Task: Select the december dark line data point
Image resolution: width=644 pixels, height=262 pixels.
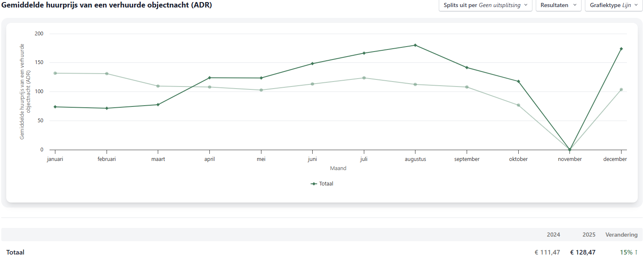Action: (621, 49)
